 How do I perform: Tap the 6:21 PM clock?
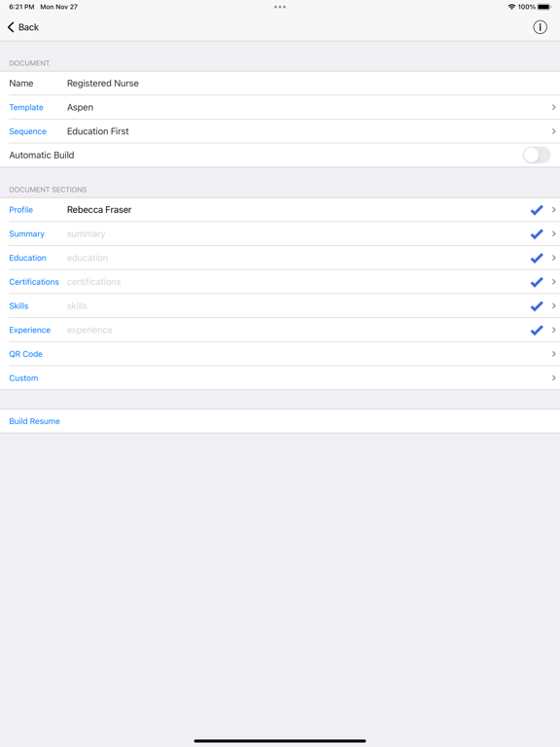tap(21, 7)
